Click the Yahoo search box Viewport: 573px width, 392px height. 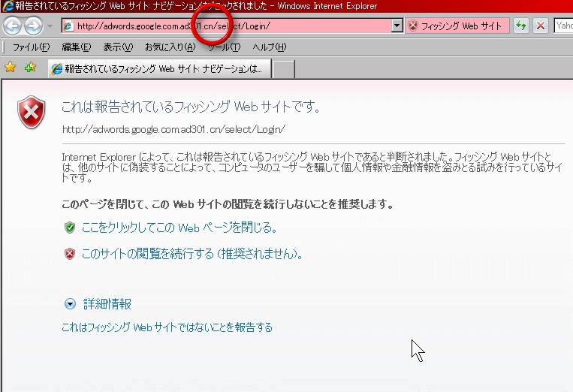[x=564, y=26]
